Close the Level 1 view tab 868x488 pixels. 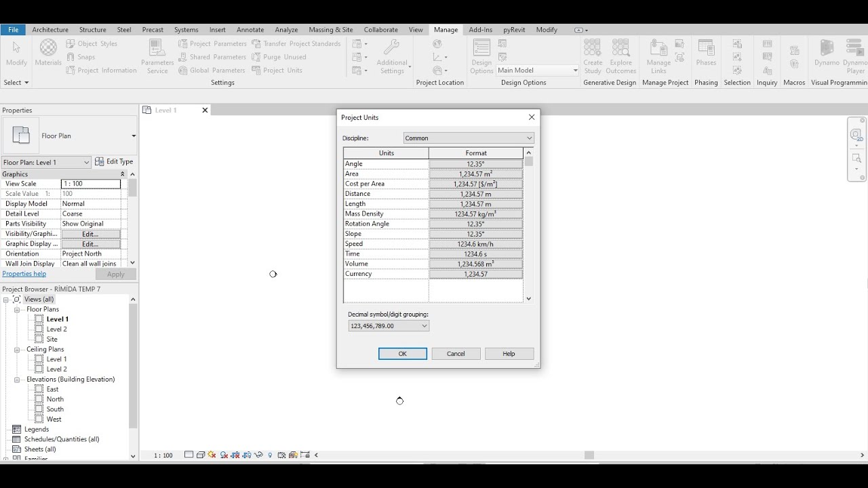[x=205, y=110]
